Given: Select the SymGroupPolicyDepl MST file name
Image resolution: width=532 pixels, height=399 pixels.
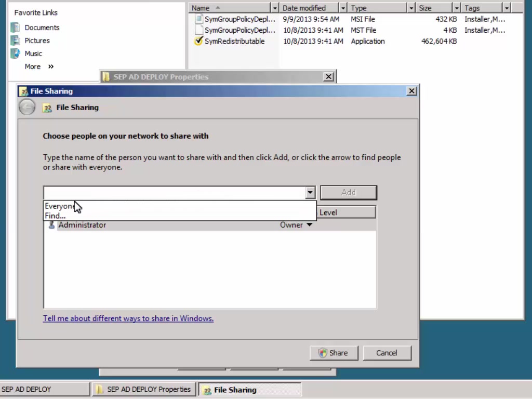Looking at the screenshot, I should tap(240, 30).
